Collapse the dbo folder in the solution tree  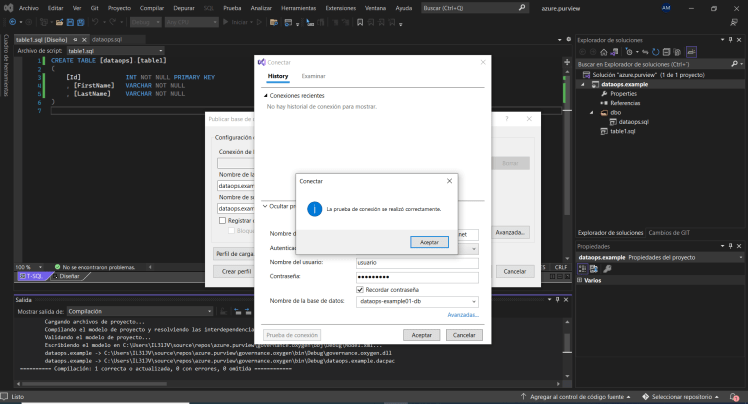tap(591, 112)
